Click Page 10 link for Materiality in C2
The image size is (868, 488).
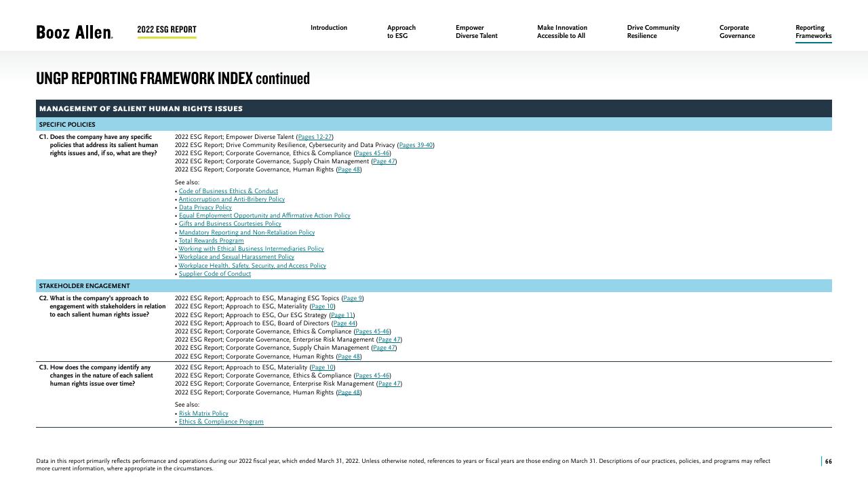click(322, 306)
